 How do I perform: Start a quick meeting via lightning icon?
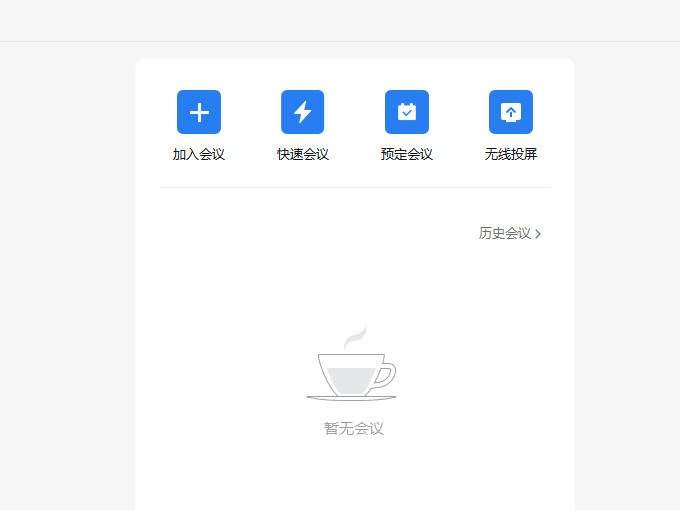pyautogui.click(x=303, y=112)
